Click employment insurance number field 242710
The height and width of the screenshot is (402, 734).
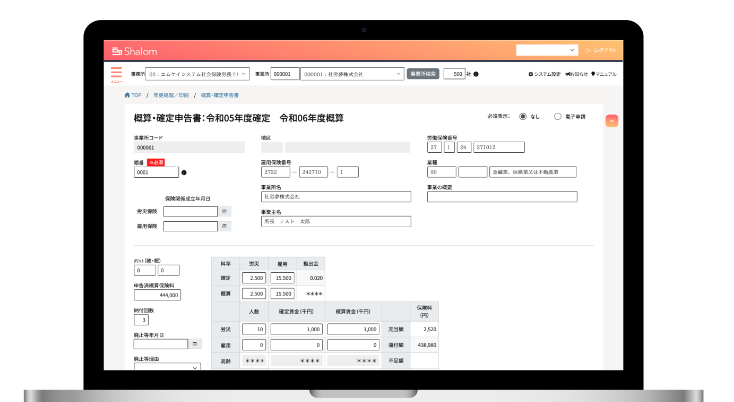pyautogui.click(x=314, y=172)
